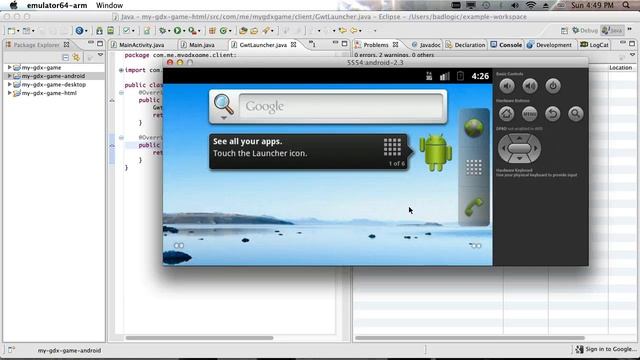This screenshot has height=360, width=640.
Task: Open the New file dropdown arrow
Action: 18,31
